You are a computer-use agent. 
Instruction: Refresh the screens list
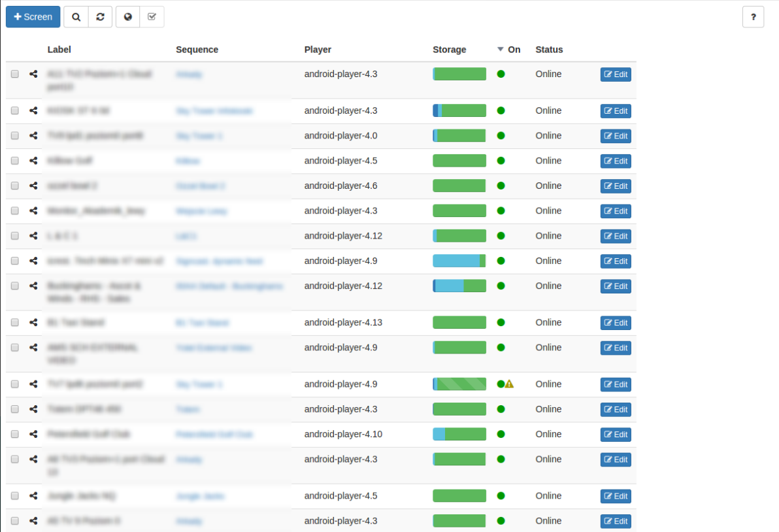pos(101,17)
